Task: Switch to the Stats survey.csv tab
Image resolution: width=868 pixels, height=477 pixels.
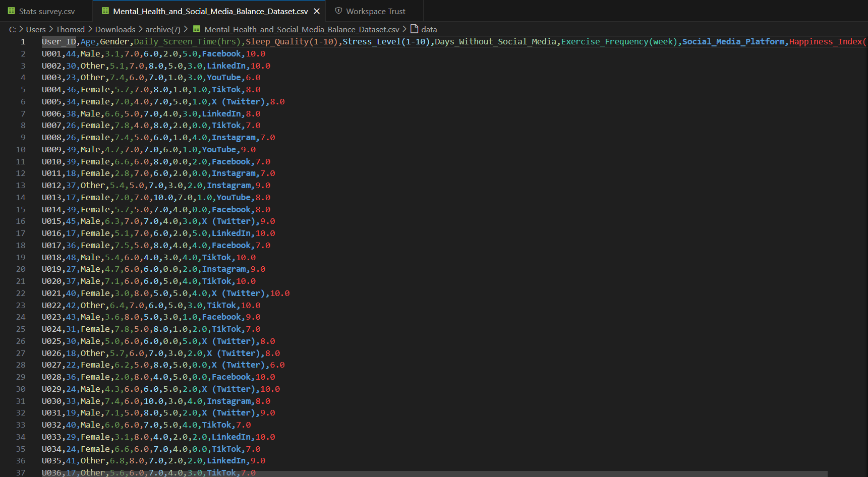Action: pos(46,11)
